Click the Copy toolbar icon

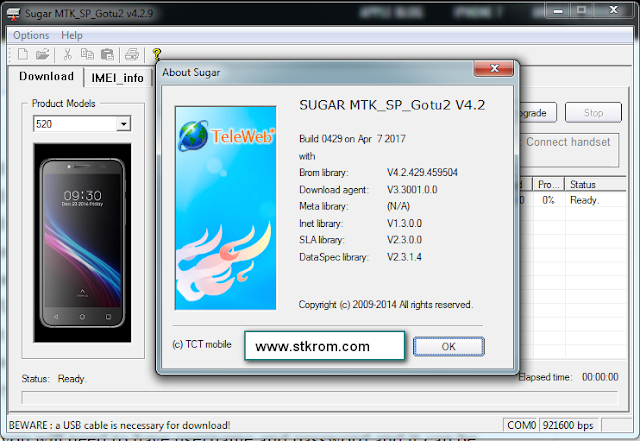coord(87,54)
